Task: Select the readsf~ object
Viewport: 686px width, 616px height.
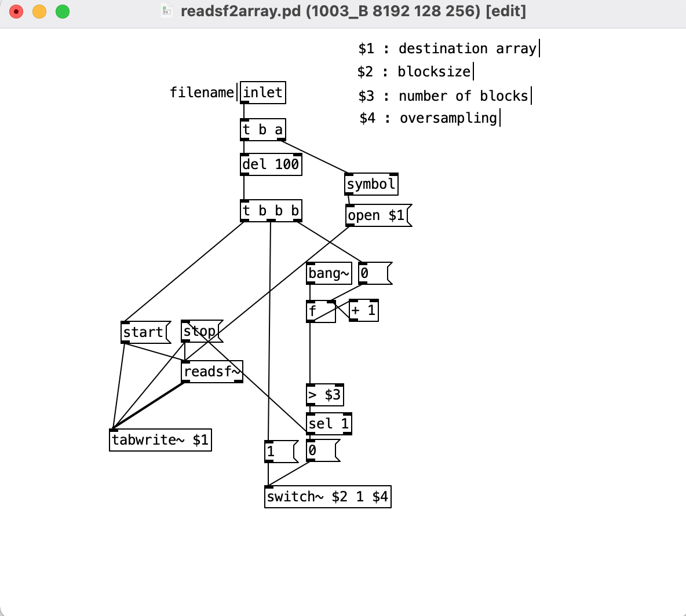Action: pos(211,372)
